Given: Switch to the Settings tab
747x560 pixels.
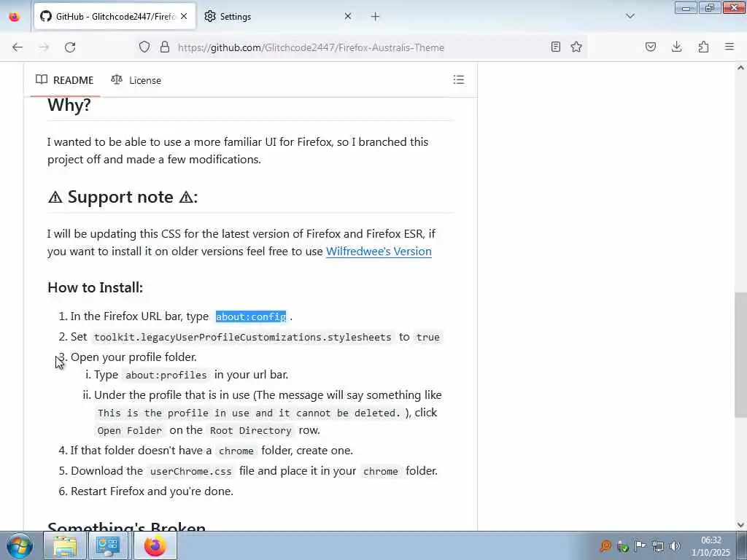Looking at the screenshot, I should (278, 17).
